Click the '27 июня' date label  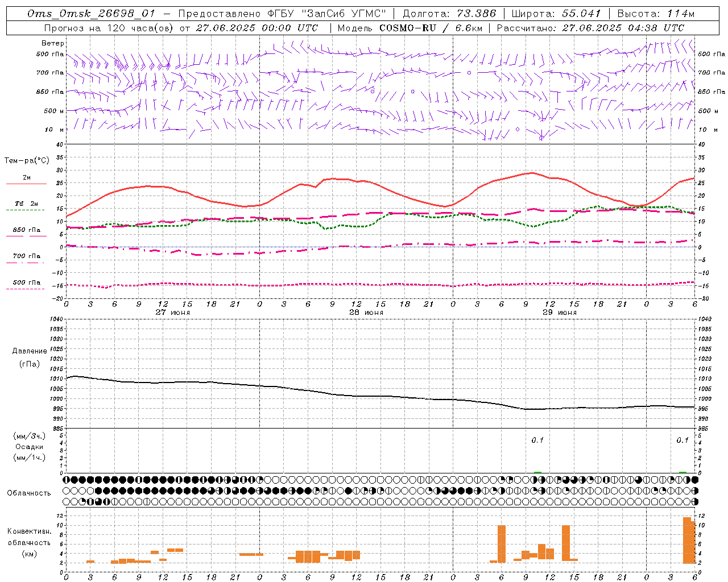pyautogui.click(x=173, y=313)
